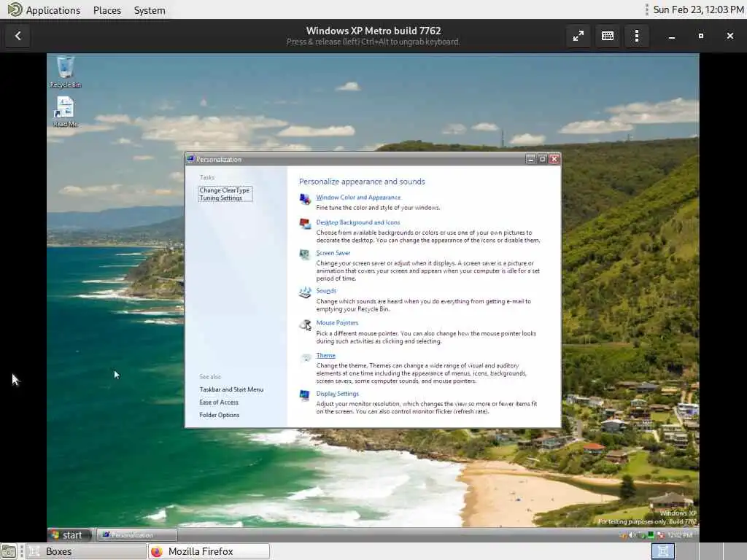Click the green network monitor tray icon
The image size is (747, 560).
tap(651, 534)
